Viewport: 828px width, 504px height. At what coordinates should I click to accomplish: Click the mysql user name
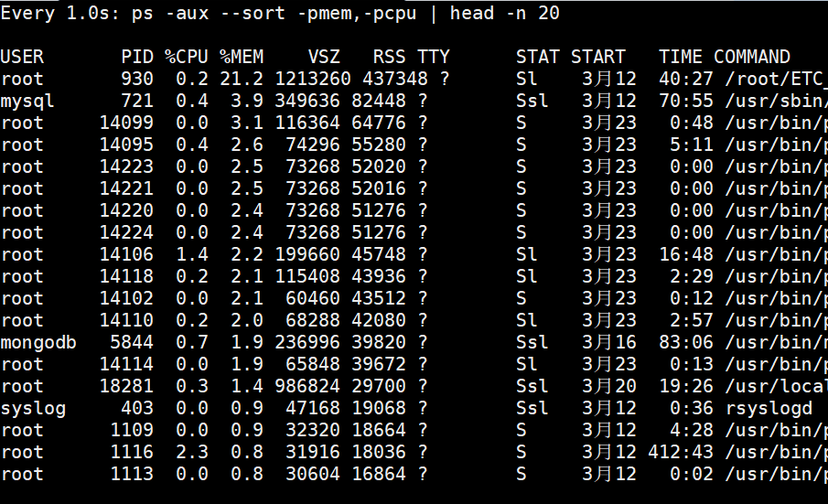(27, 101)
